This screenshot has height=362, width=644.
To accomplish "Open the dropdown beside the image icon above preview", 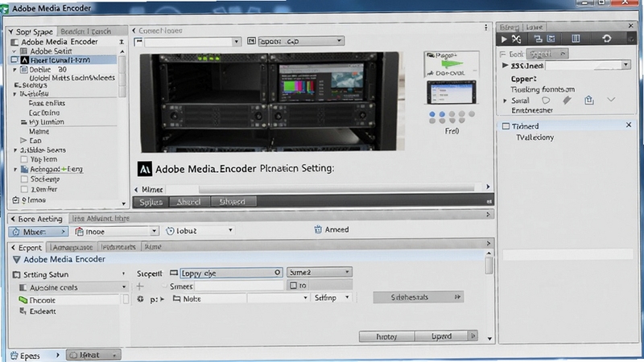I will 300,41.
